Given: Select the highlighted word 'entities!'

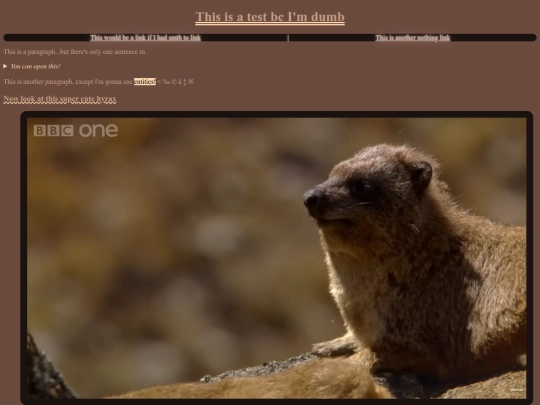Looking at the screenshot, I should coord(145,82).
